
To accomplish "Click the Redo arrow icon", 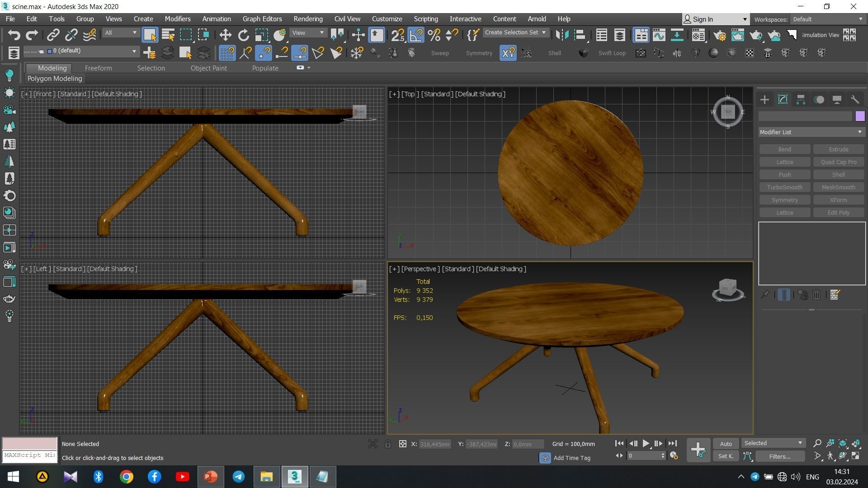I will pos(32,35).
